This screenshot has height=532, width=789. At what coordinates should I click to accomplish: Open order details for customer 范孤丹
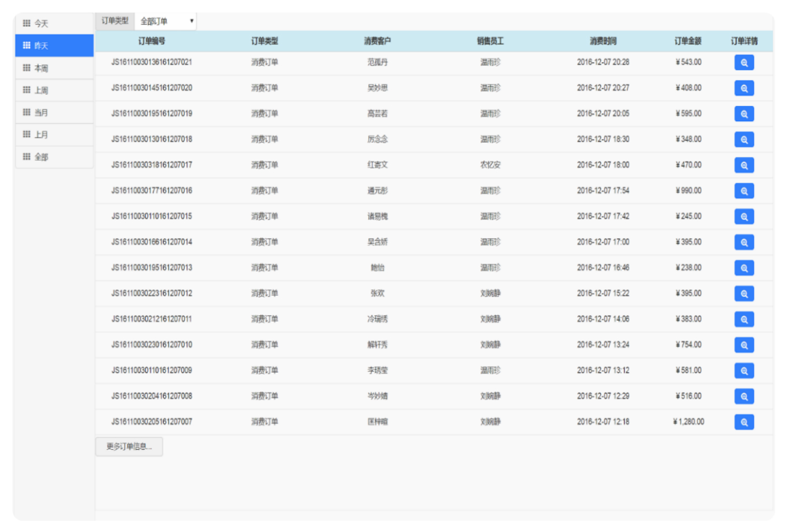[743, 63]
